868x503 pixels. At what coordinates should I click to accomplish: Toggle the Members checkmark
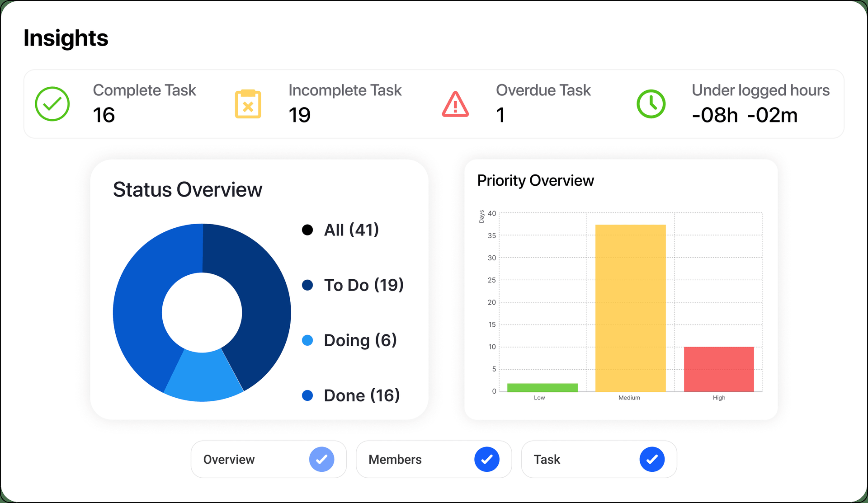point(487,459)
